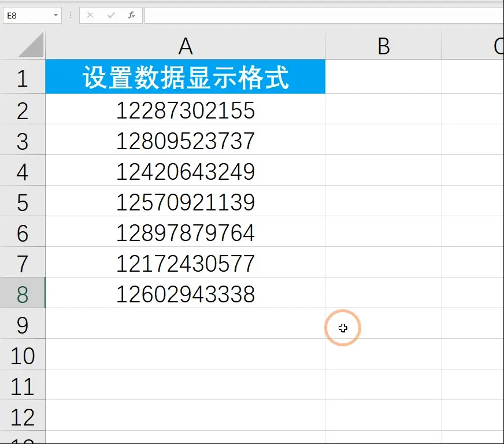Click cell containing 12172430577
The height and width of the screenshot is (444, 504).
coord(185,263)
